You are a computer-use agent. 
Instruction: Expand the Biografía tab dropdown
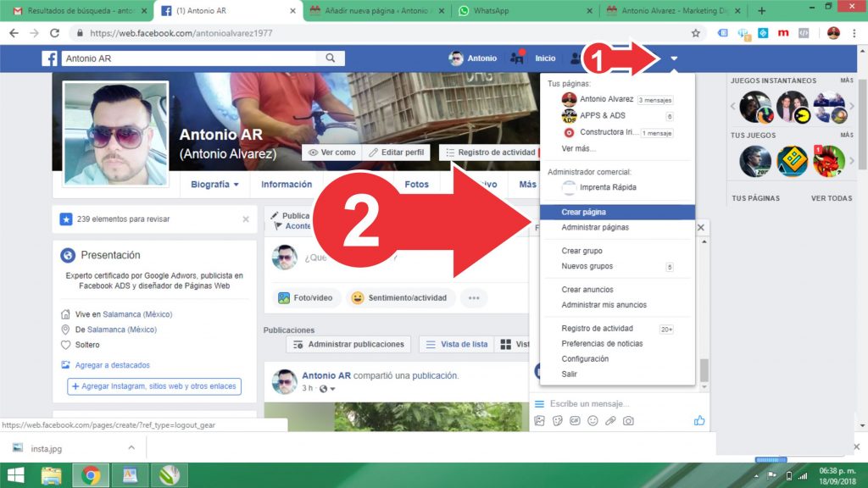[x=214, y=184]
